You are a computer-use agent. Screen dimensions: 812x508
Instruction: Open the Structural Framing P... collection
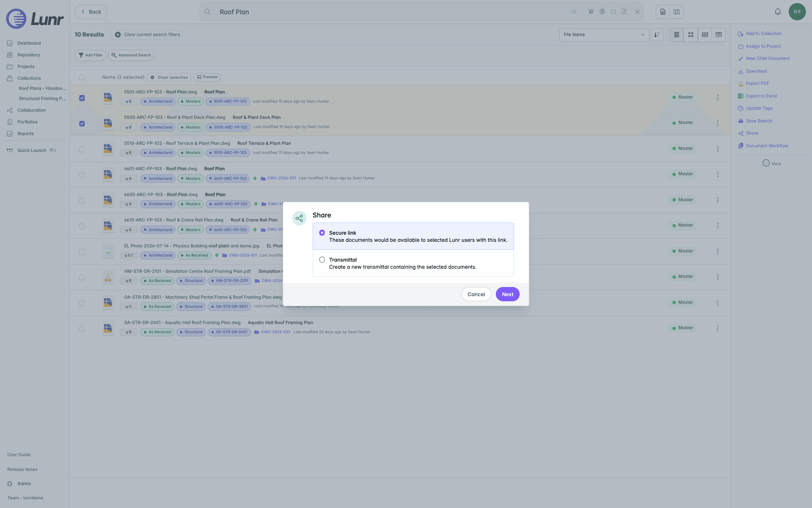point(42,99)
